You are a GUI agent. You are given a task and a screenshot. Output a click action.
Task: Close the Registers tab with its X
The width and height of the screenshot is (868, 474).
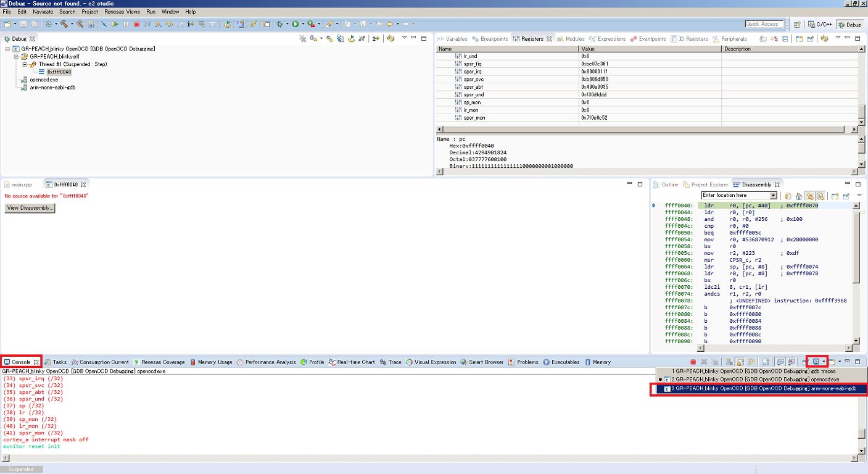[549, 38]
